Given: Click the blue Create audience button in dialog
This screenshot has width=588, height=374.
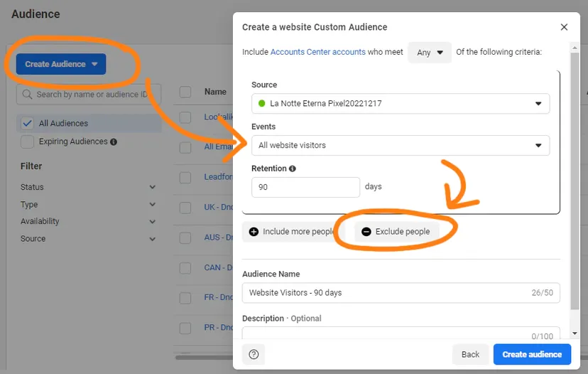Looking at the screenshot, I should coord(532,355).
